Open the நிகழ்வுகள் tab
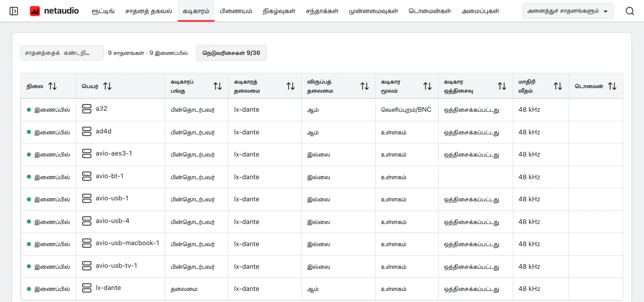Screen dimensions: 644x302 pos(279,11)
